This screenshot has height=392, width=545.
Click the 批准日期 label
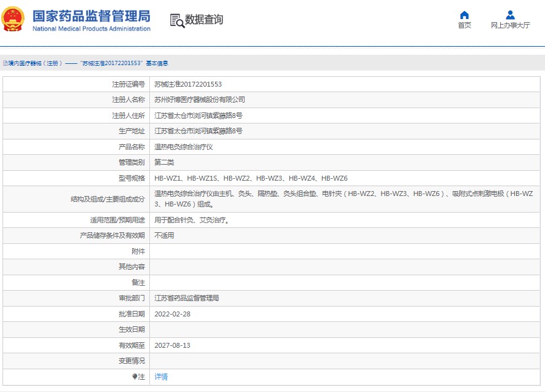click(131, 314)
